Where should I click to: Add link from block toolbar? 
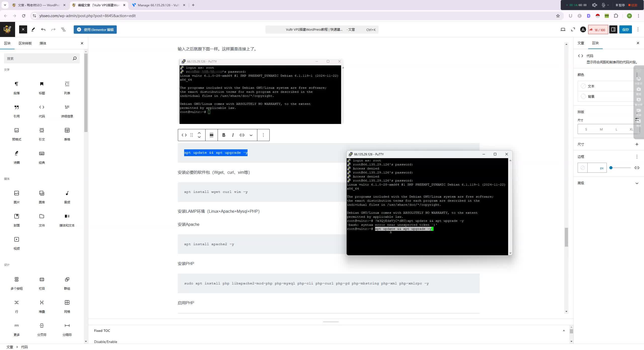tap(242, 135)
